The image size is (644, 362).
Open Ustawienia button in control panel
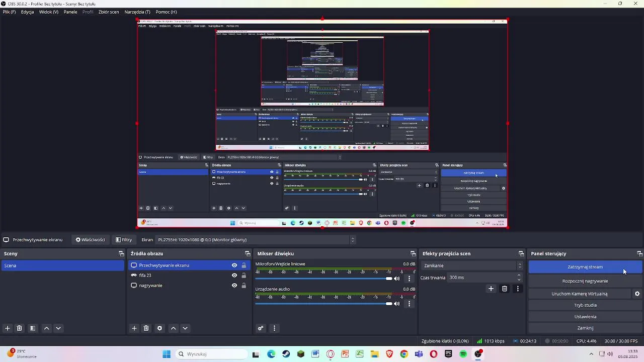(x=585, y=317)
